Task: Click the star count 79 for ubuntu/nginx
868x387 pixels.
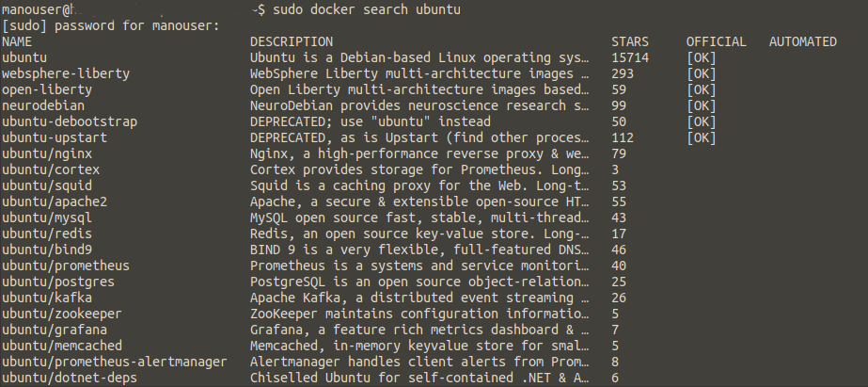Action: [x=619, y=153]
